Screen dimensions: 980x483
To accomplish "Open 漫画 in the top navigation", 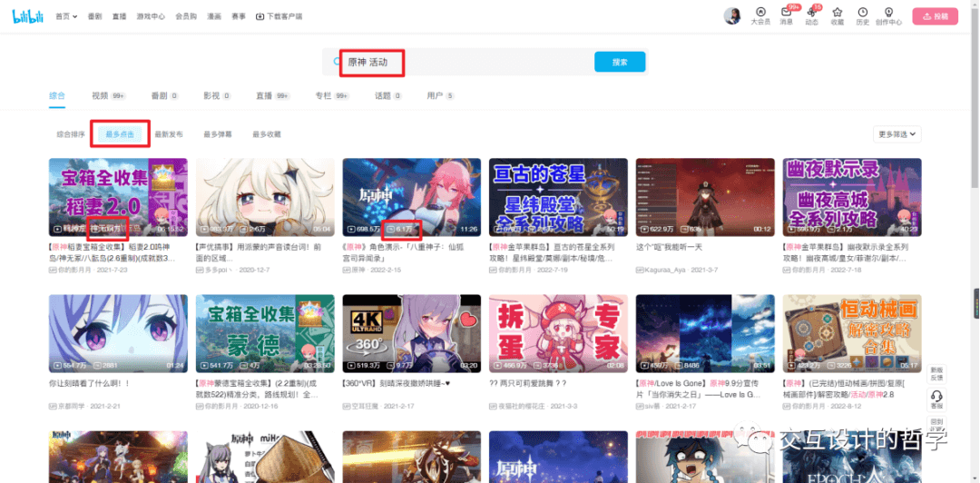I will tap(214, 17).
